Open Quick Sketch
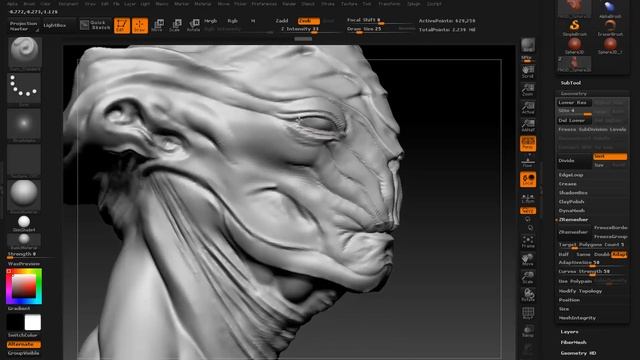The image size is (640, 360). [96, 25]
